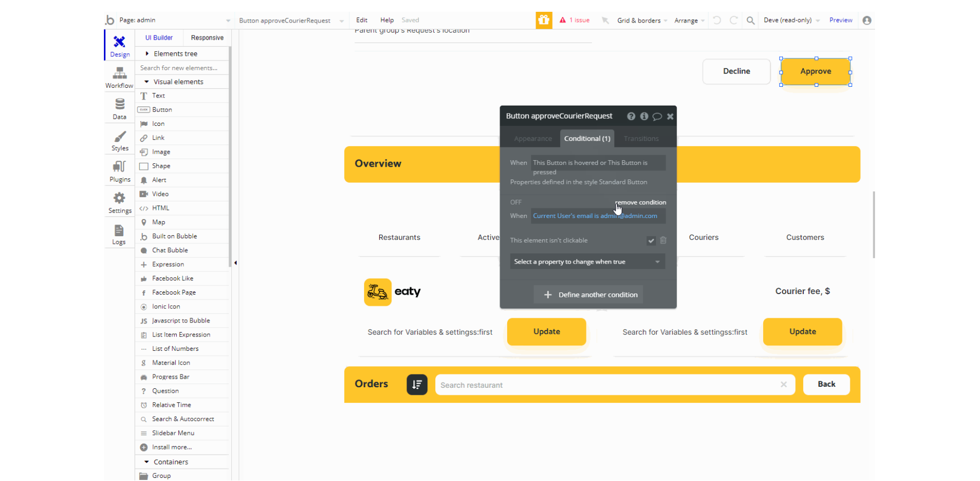This screenshot has height=481, width=980.
Task: Open the Workflow tab icon in sidebar
Action: (x=119, y=73)
